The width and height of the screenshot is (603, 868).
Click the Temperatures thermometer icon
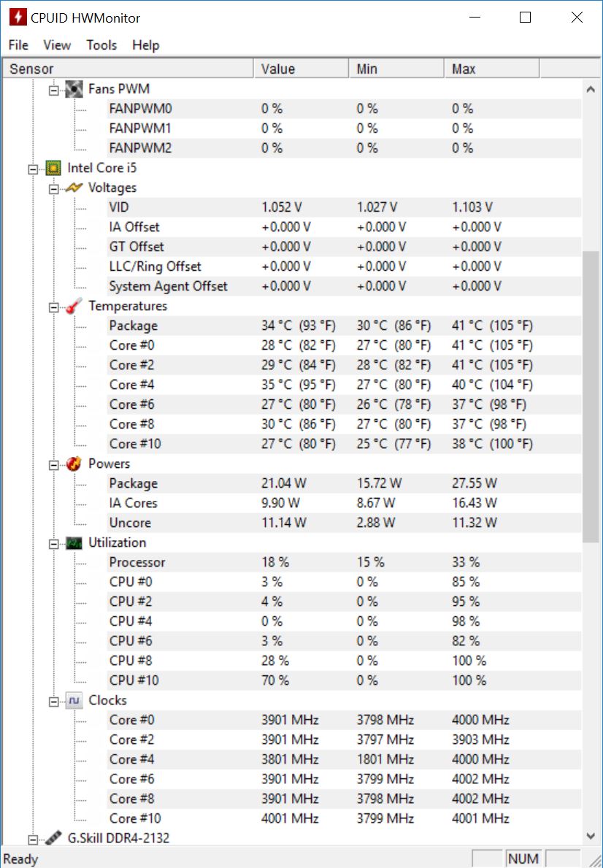pos(74,306)
